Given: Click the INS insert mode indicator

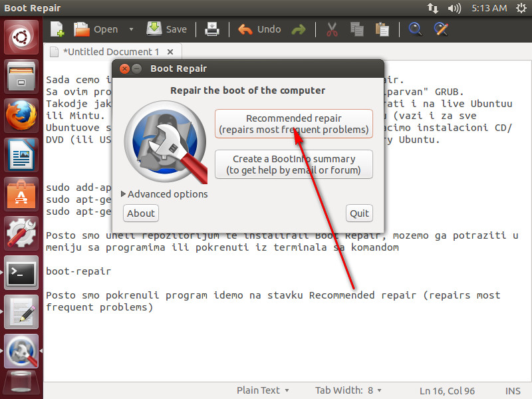Looking at the screenshot, I should pos(513,391).
